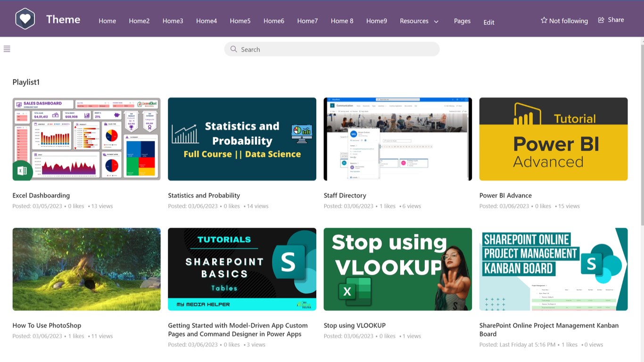Click the Not following button

564,21
